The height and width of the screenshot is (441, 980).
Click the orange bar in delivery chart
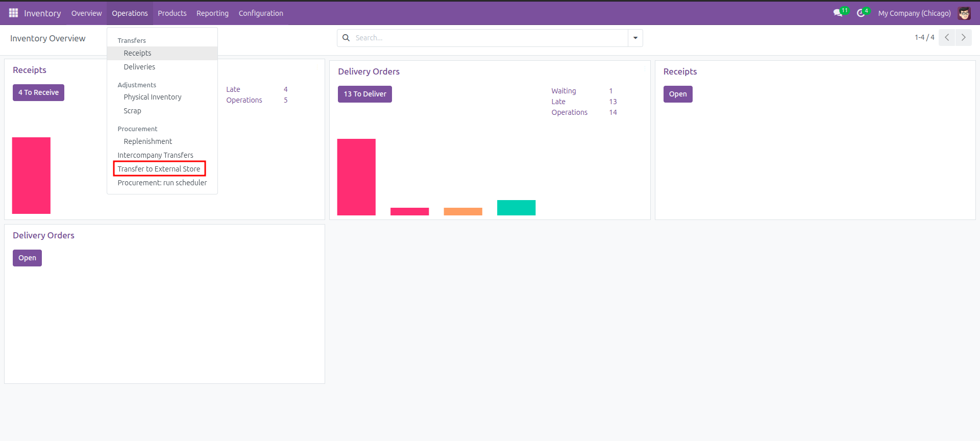click(x=463, y=211)
